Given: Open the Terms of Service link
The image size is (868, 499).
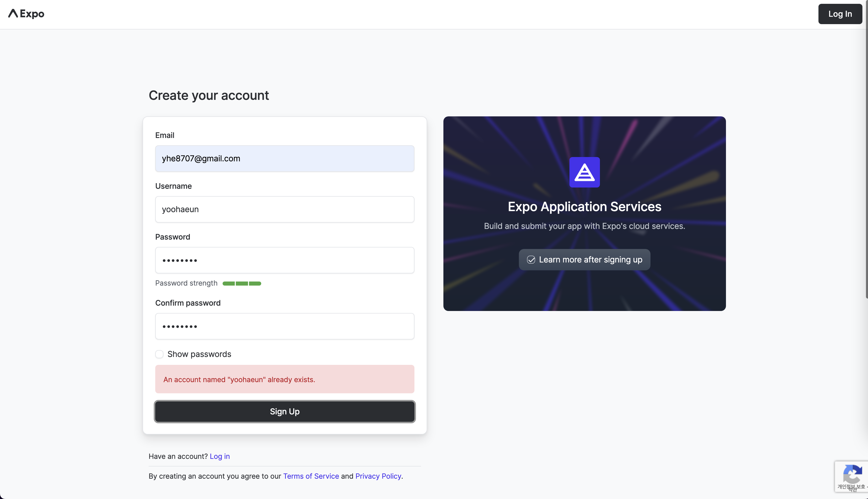Looking at the screenshot, I should pyautogui.click(x=311, y=476).
